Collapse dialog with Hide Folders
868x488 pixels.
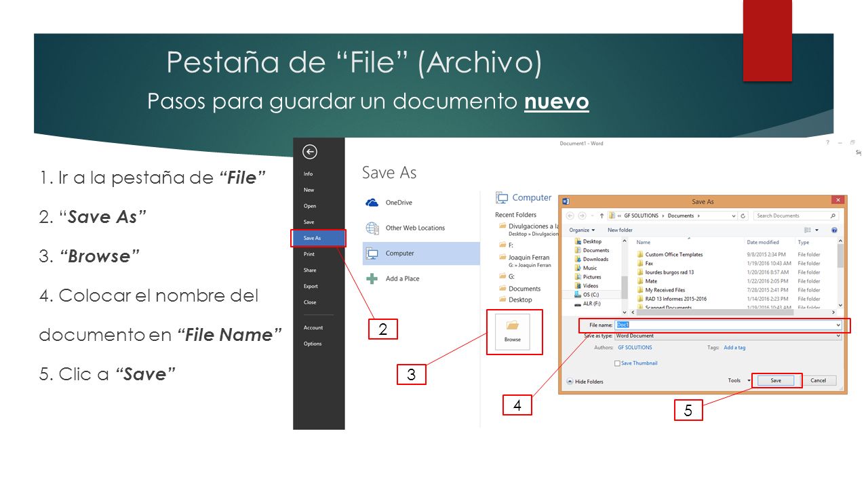(585, 382)
